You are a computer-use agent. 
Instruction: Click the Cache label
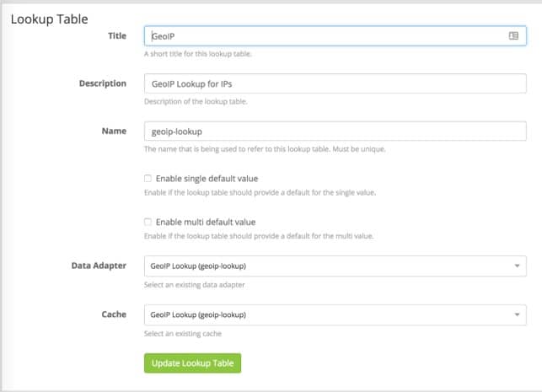(x=112, y=314)
